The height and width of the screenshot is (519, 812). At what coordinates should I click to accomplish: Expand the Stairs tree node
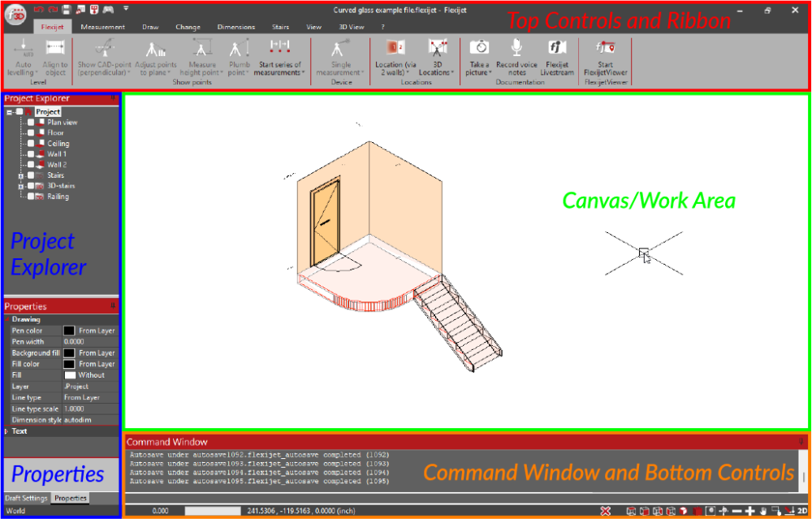(21, 175)
